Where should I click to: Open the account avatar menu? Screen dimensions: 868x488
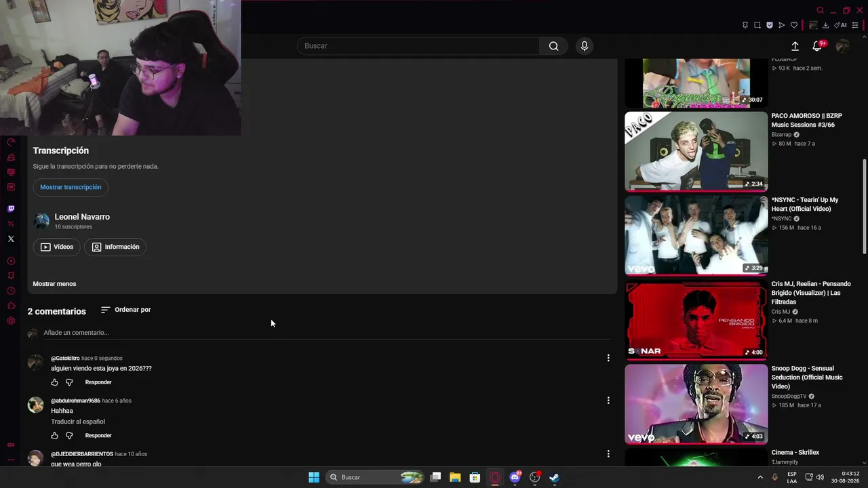[842, 46]
